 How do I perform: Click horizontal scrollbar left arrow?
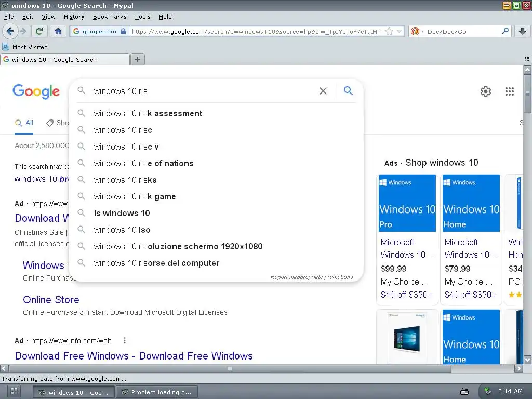click(4, 368)
